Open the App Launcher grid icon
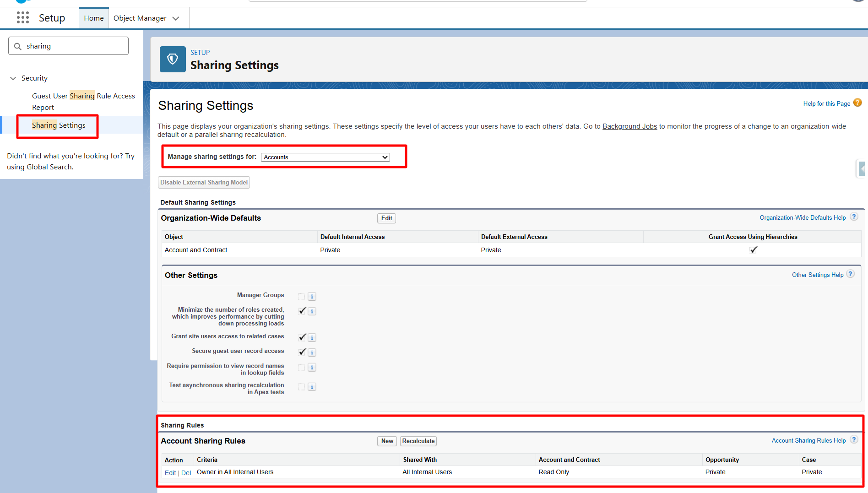Viewport: 868px width, 493px height. tap(23, 18)
